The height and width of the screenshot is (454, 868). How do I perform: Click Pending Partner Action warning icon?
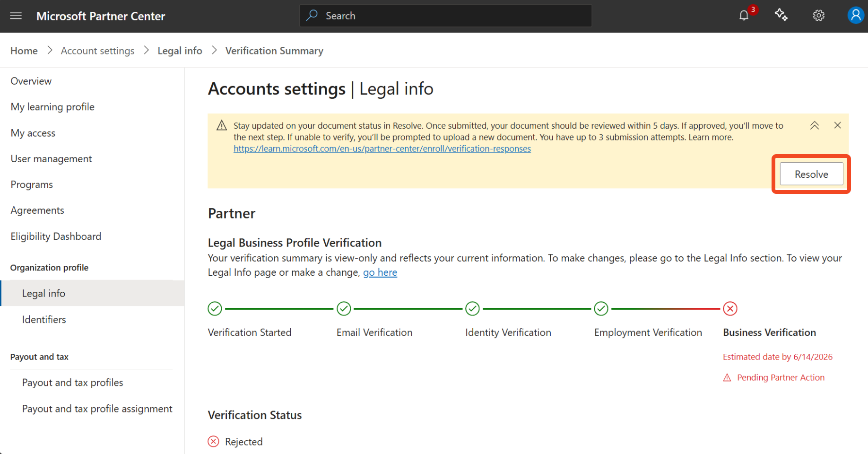[x=727, y=378]
